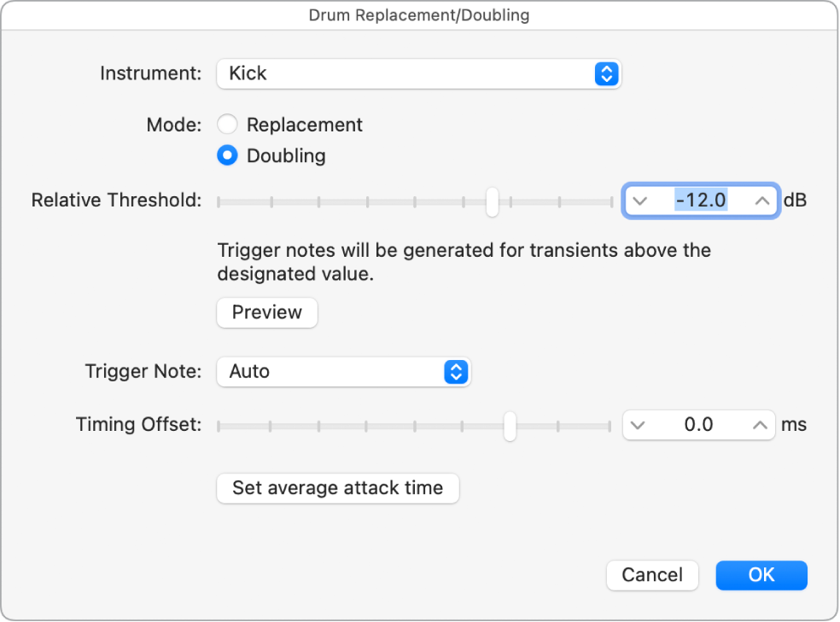Image resolution: width=840 pixels, height=622 pixels.
Task: Select the Doubling mode radio button
Action: (x=227, y=156)
